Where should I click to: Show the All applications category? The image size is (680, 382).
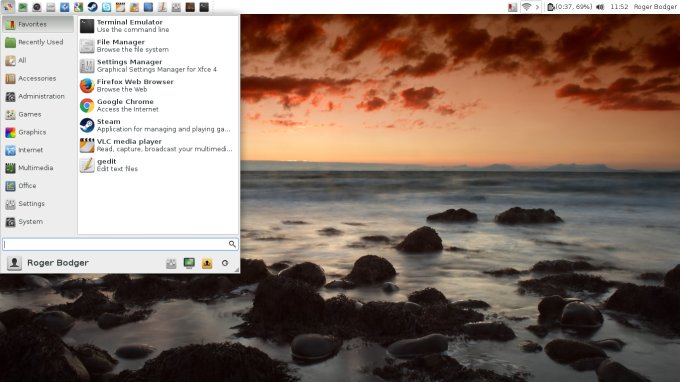pos(39,60)
